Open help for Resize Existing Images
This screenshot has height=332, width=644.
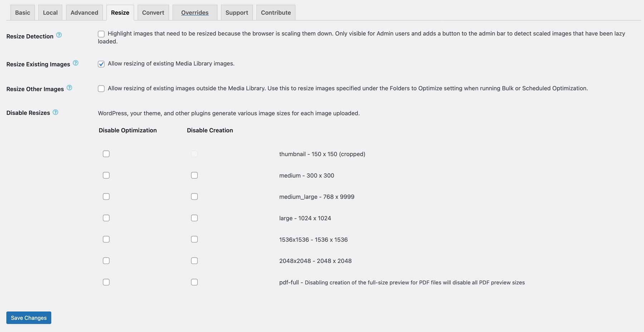[76, 62]
